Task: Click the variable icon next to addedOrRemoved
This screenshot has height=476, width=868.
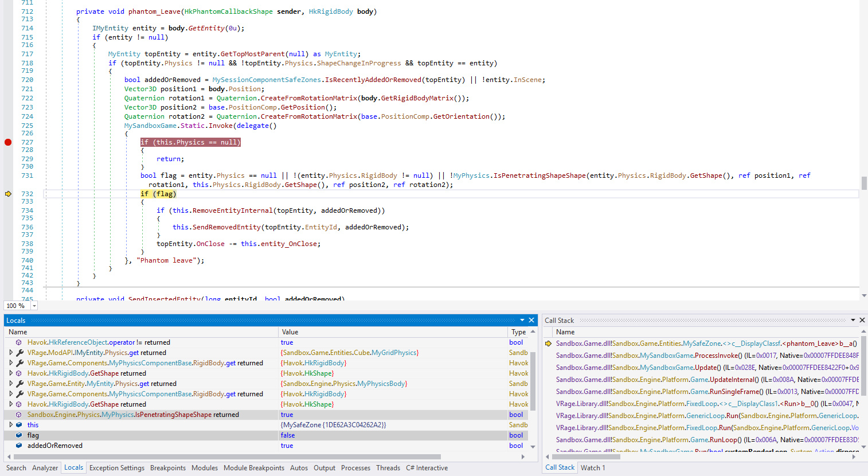Action: 19,446
